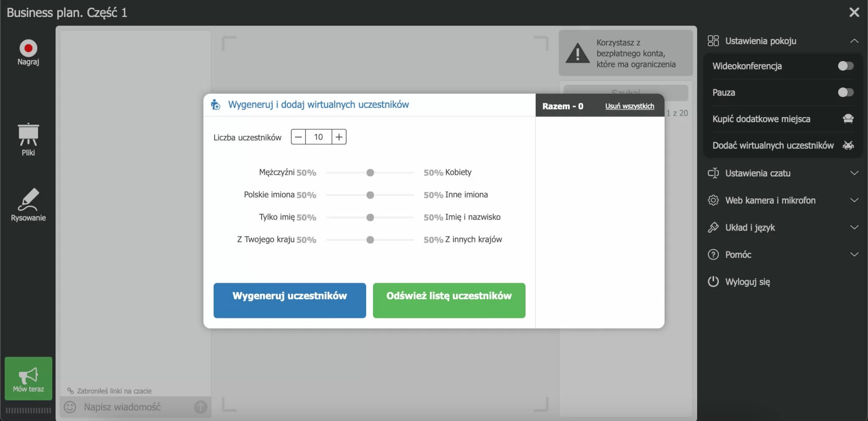The height and width of the screenshot is (421, 868).
Task: Click the Nagraj recording icon
Action: pos(28,47)
